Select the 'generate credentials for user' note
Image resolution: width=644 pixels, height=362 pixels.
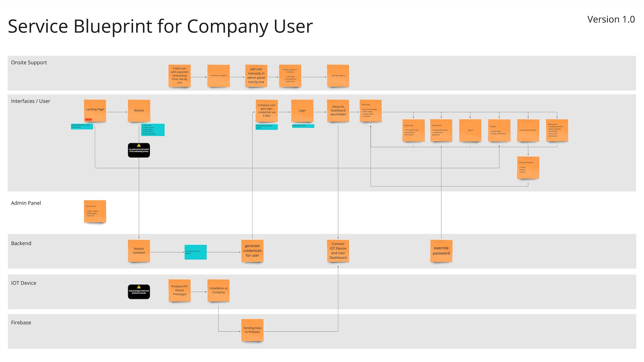252,251
